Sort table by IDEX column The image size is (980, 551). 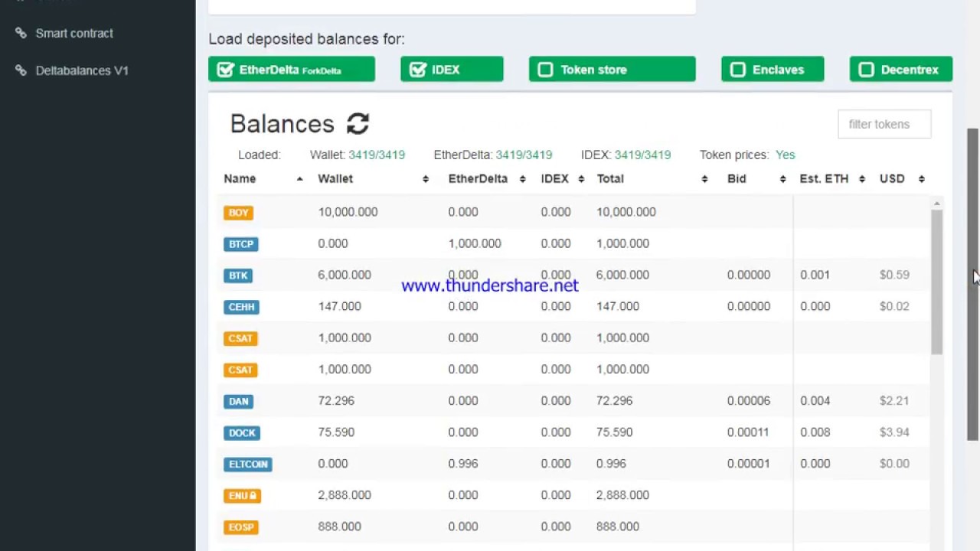563,178
